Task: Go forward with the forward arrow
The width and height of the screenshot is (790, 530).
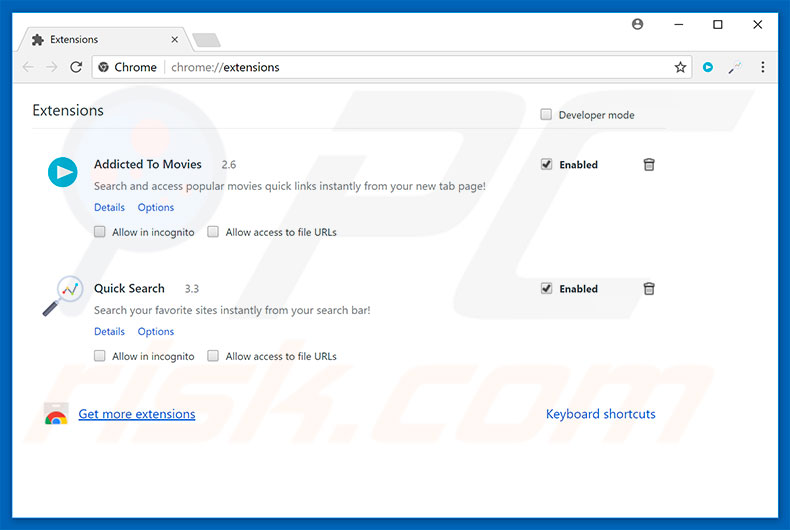Action: point(52,67)
